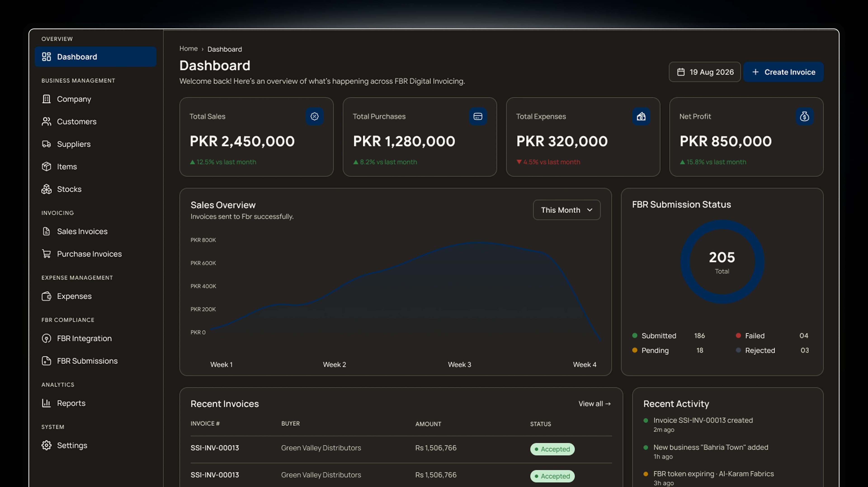
Task: Click the Total Purchases card icon
Action: tap(478, 116)
